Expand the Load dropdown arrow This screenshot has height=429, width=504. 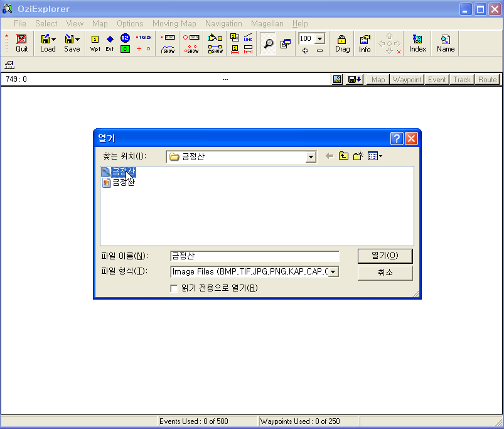(x=54, y=40)
